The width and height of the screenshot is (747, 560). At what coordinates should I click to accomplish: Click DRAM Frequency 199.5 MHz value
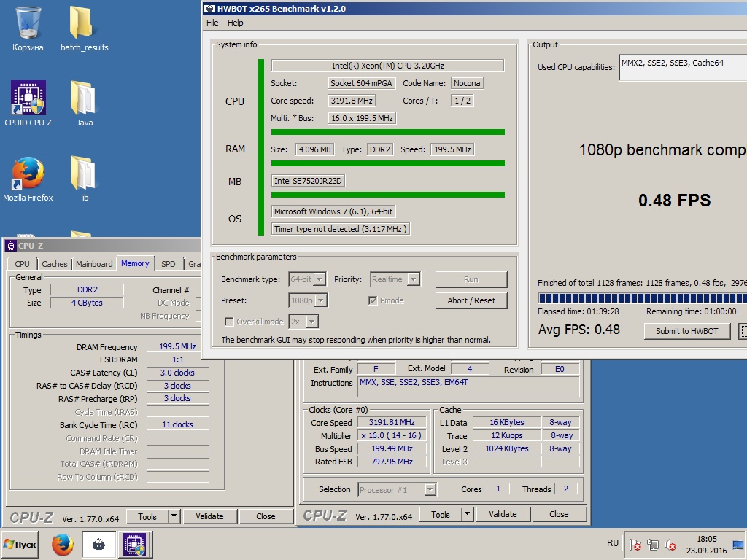point(177,346)
